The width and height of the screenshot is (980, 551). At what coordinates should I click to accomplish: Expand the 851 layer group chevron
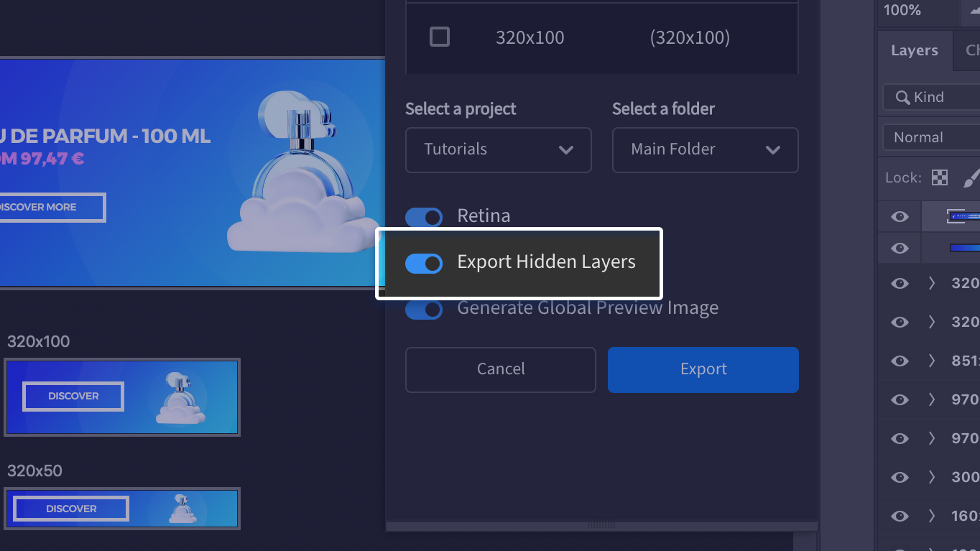click(x=932, y=361)
